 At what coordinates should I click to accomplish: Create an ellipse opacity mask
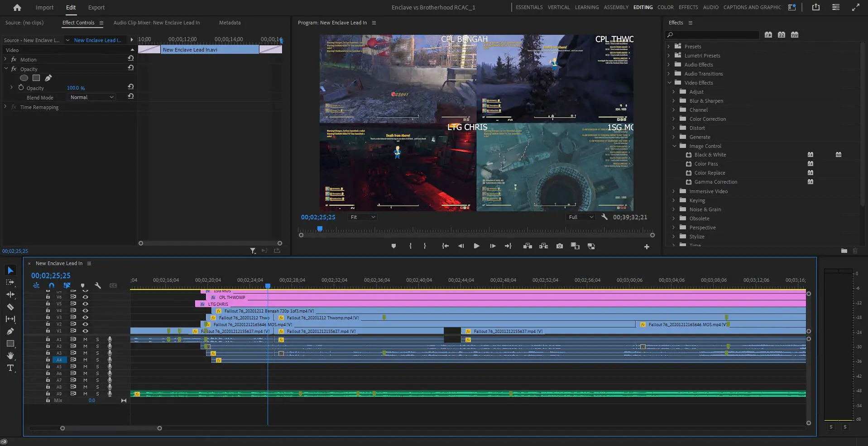pos(24,78)
